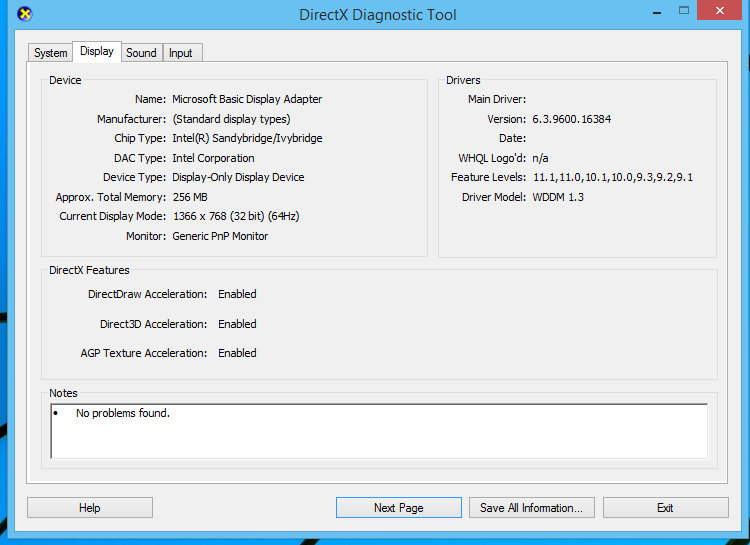
Task: Click the WHQL Logo'd 'n/a' value
Action: 540,158
